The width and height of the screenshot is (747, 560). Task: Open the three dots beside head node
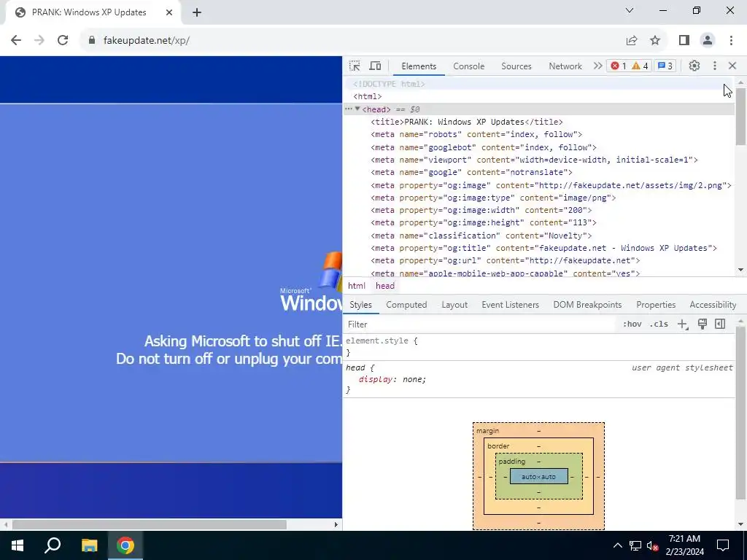coord(349,109)
